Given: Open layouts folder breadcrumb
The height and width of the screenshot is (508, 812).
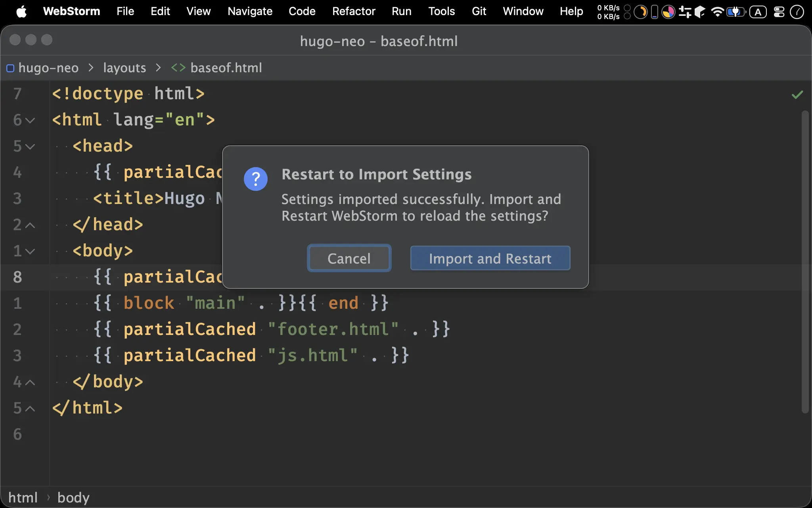Looking at the screenshot, I should coord(124,68).
